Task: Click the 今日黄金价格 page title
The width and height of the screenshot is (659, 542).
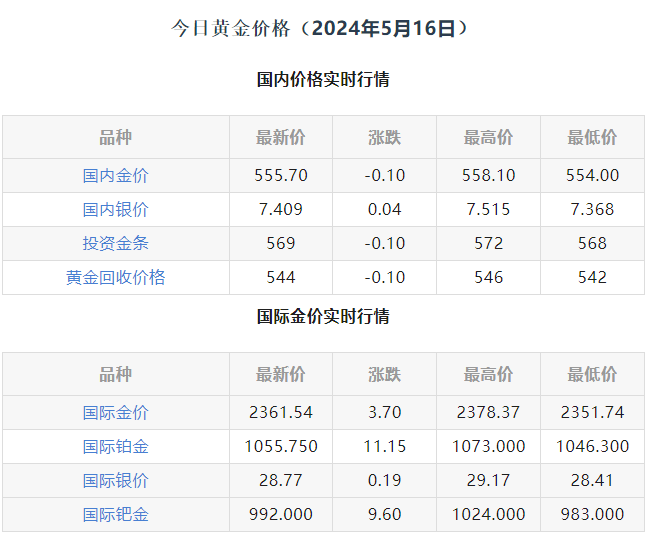Action: click(x=322, y=28)
